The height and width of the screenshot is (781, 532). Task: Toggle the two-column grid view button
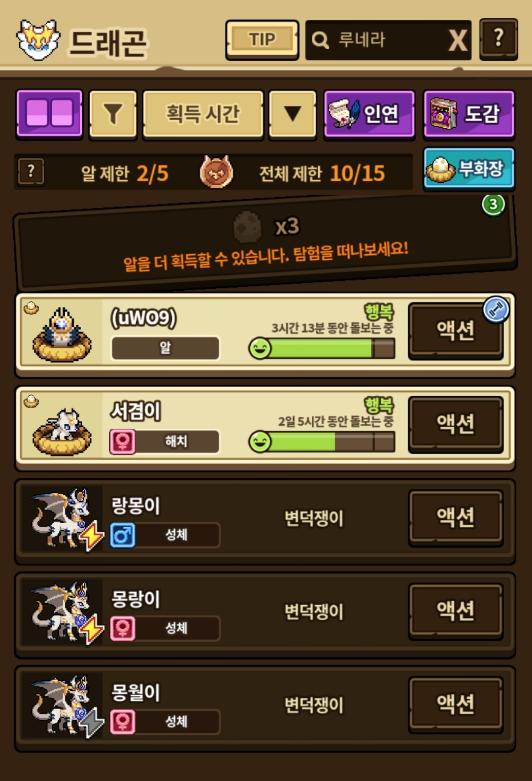[49, 113]
